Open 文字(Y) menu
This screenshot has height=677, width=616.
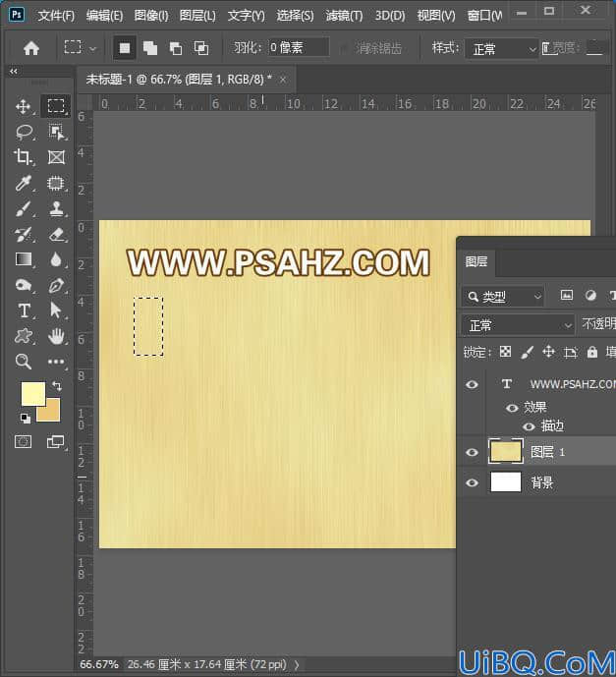coord(246,16)
